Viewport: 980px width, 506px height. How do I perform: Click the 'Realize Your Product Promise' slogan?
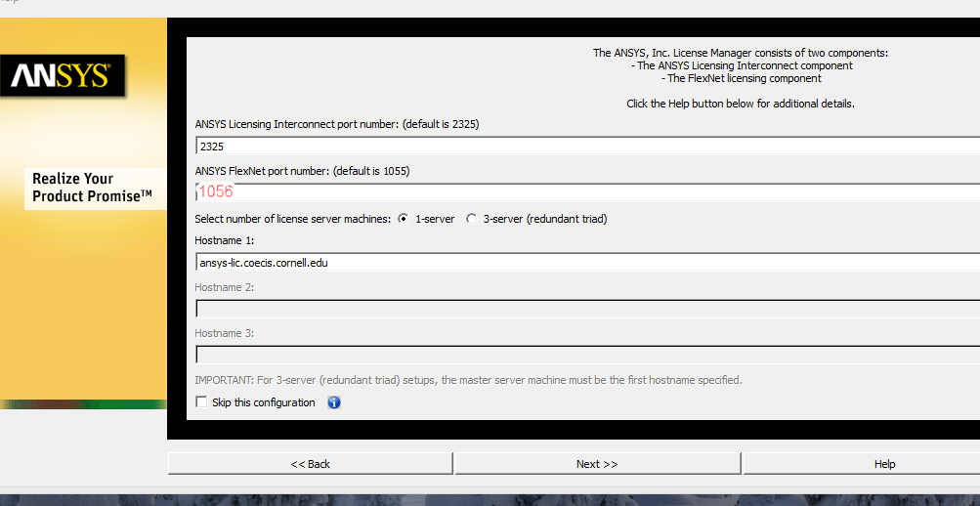coord(92,187)
